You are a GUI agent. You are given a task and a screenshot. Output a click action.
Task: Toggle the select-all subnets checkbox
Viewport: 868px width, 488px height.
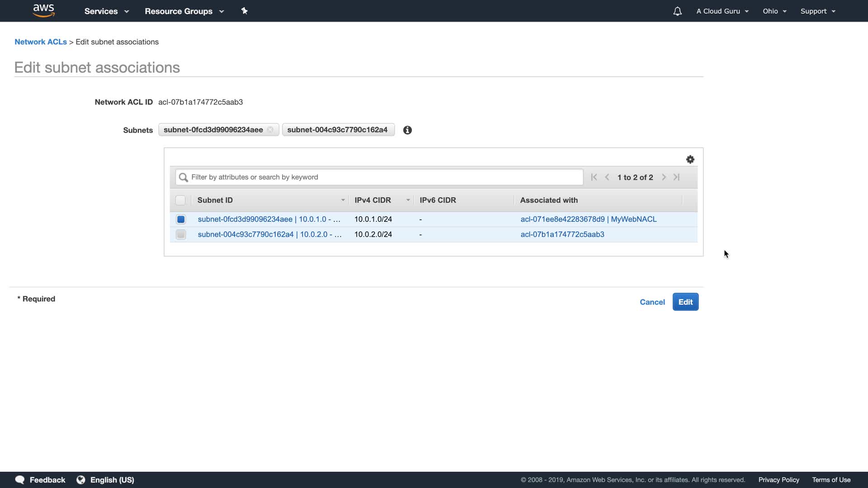click(x=180, y=200)
